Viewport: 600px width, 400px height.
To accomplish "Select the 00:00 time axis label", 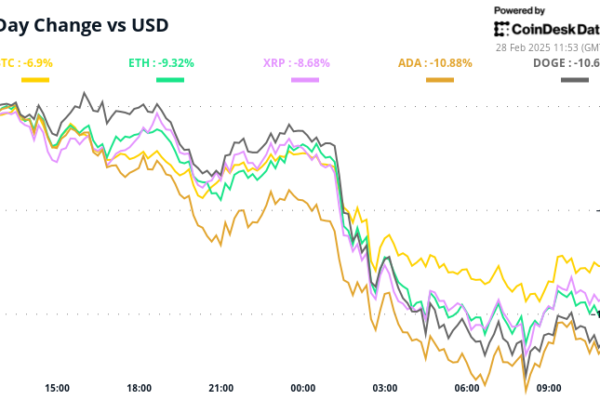I will pyautogui.click(x=303, y=388).
